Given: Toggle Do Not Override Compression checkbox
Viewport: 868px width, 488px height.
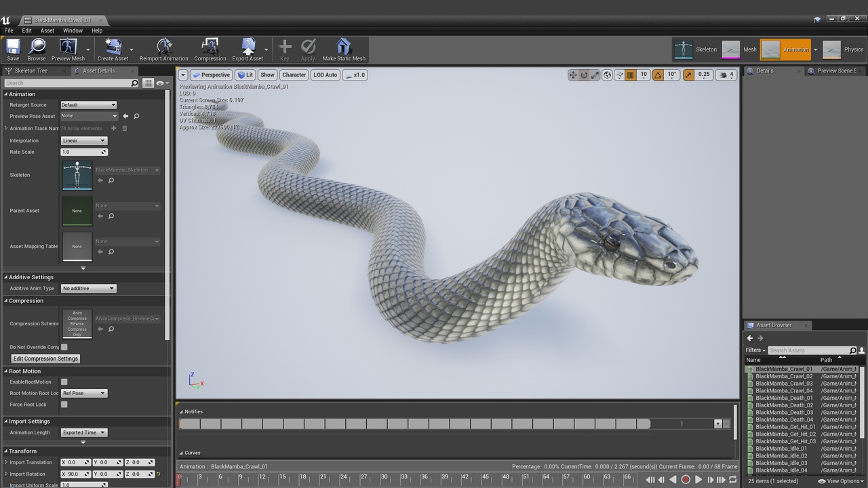Looking at the screenshot, I should [64, 347].
